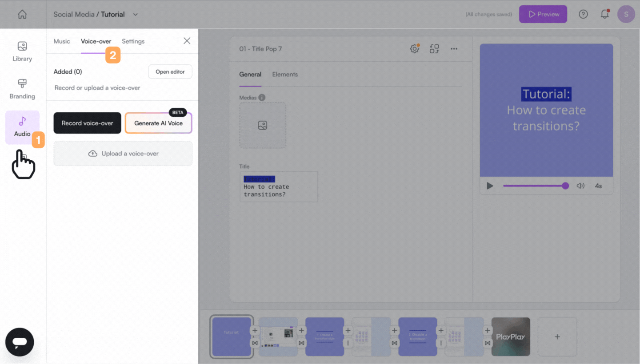Open notifications bell

pos(604,14)
